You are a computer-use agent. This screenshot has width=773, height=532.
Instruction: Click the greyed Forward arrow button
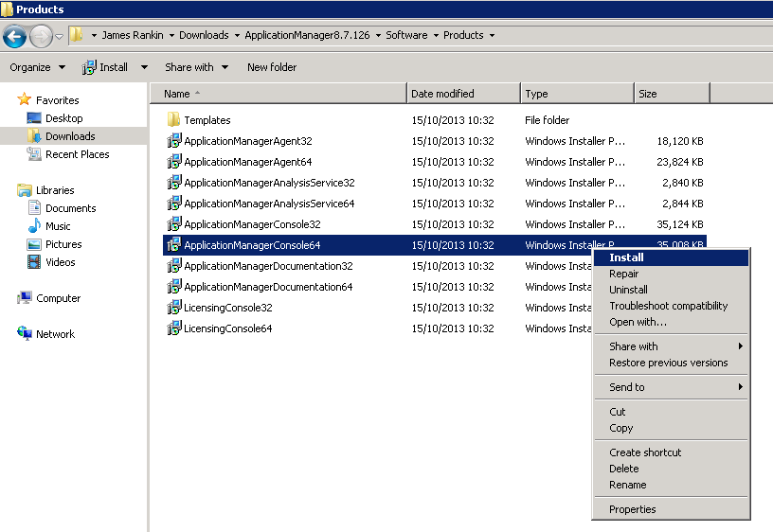click(x=41, y=36)
